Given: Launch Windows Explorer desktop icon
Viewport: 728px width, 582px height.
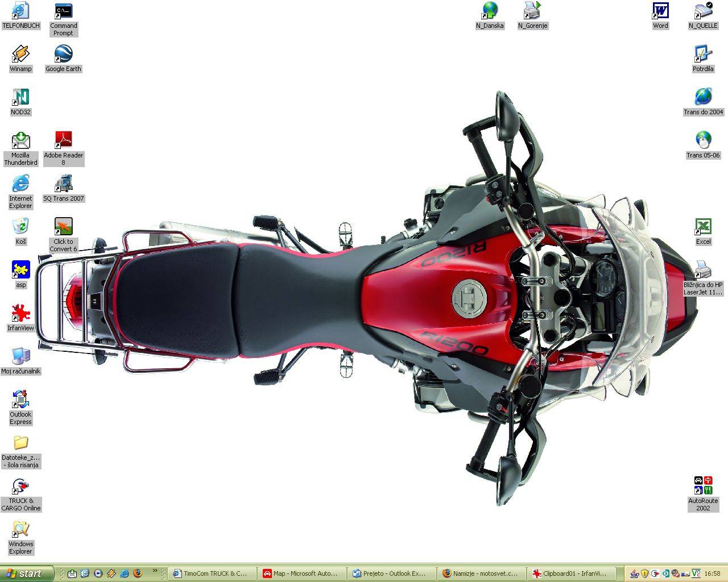Looking at the screenshot, I should click(x=20, y=538).
